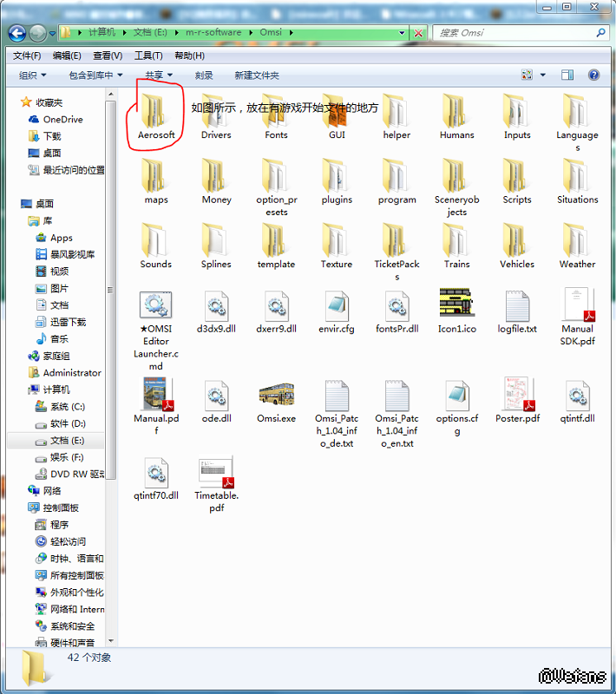The image size is (616, 694).
Task: Open the view options dropdown arrow
Action: point(543,75)
